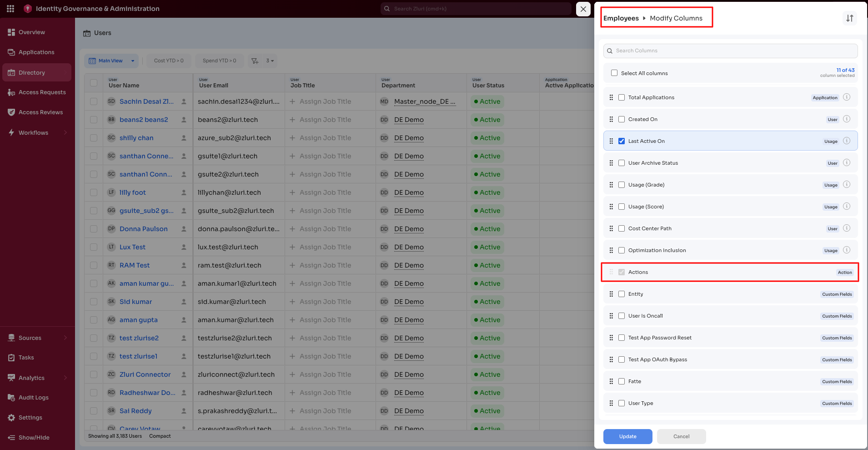868x450 pixels.
Task: Check the Select All columns checkbox
Action: pos(614,73)
